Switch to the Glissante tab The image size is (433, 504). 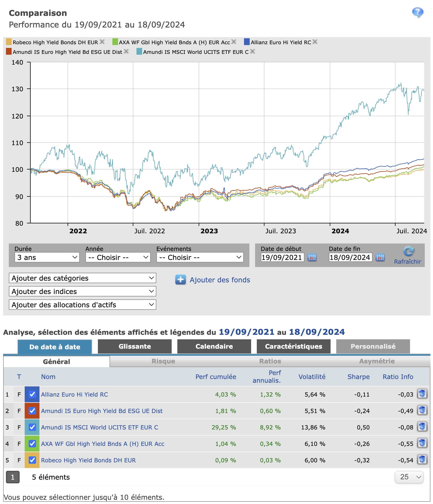135,346
